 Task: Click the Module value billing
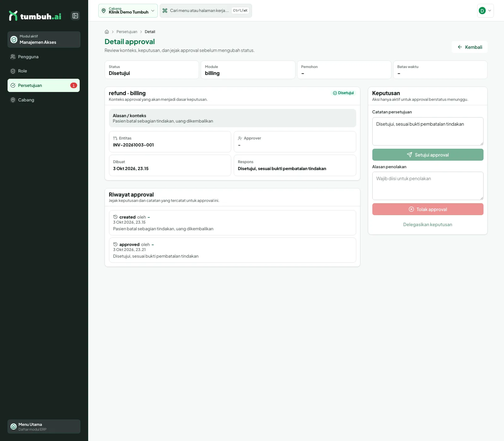[212, 73]
